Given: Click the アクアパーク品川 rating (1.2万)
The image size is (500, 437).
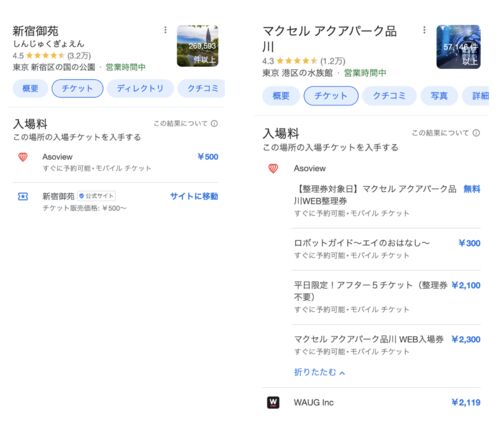Looking at the screenshot, I should pyautogui.click(x=304, y=61).
